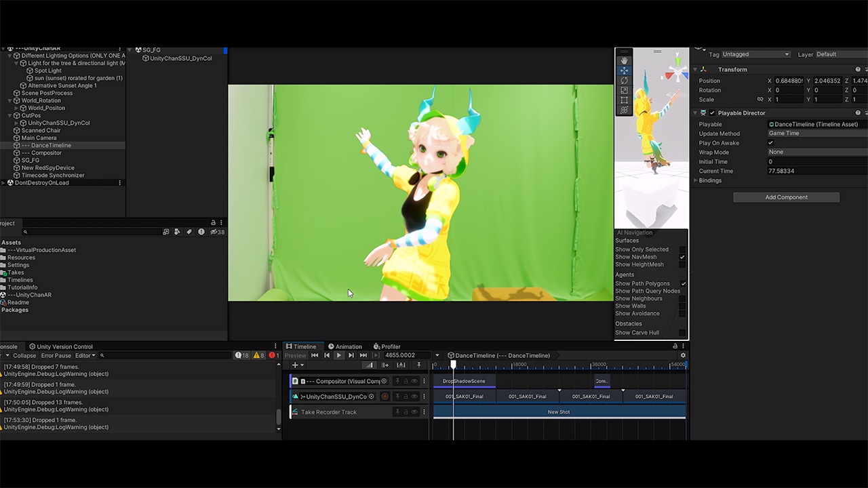Toggle Show HeightMesh checkbox
Viewport: 868px width, 488px height.
coord(682,264)
